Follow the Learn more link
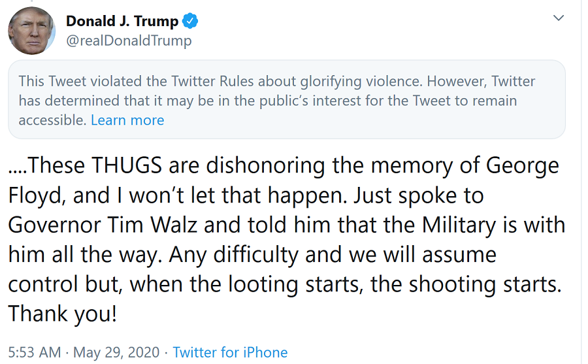588x364 pixels. click(127, 120)
